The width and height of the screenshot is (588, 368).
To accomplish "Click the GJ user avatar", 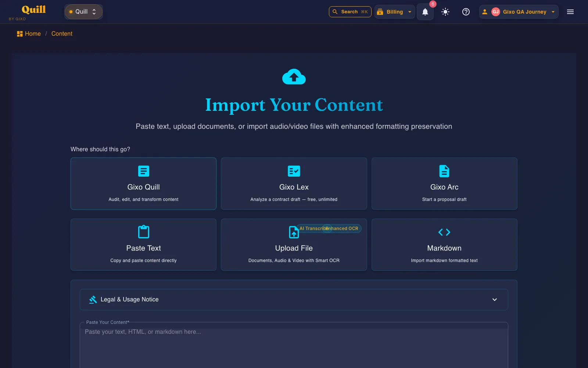I will click(496, 12).
